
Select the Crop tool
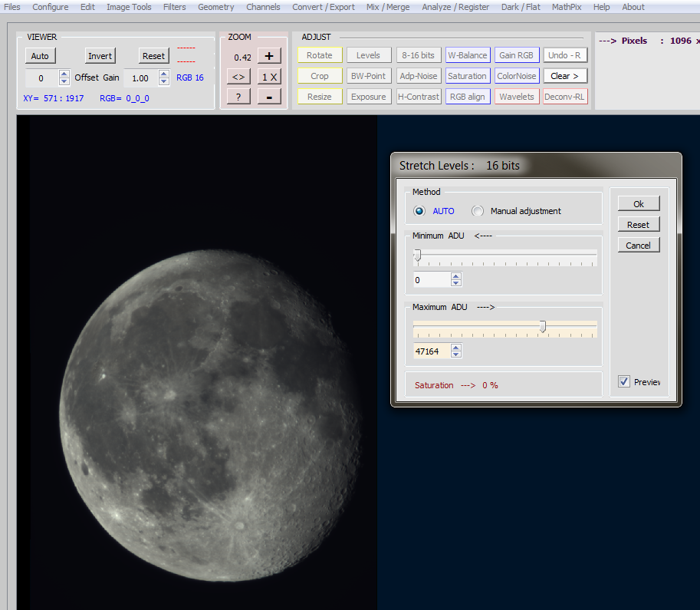point(319,76)
